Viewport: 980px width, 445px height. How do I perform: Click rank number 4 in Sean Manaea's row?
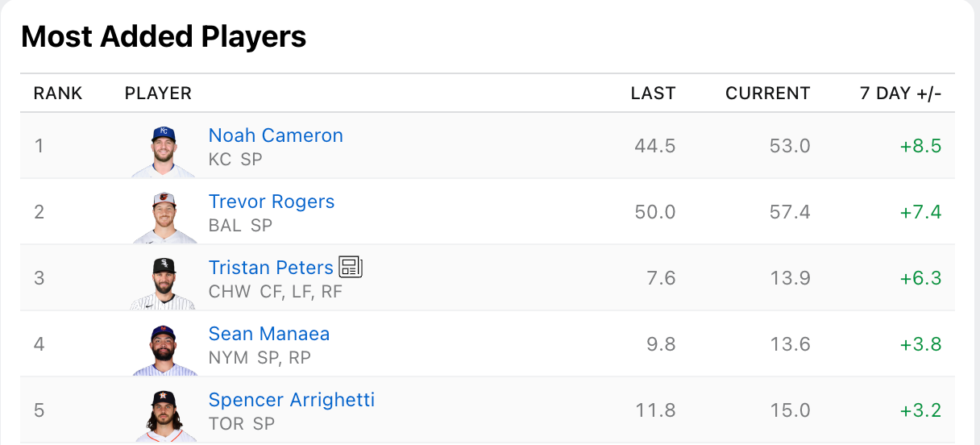(39, 344)
